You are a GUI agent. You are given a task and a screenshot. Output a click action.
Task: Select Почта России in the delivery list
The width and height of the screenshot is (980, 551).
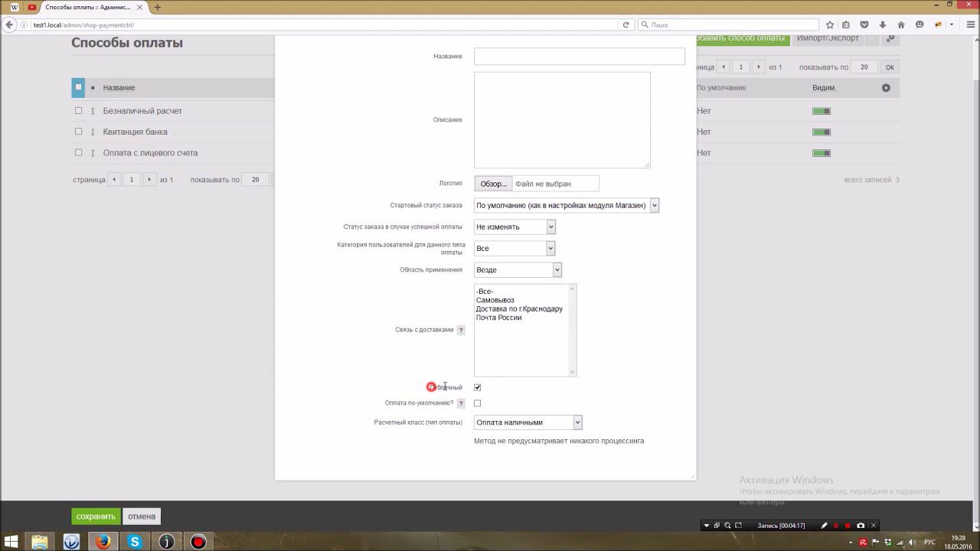point(498,318)
